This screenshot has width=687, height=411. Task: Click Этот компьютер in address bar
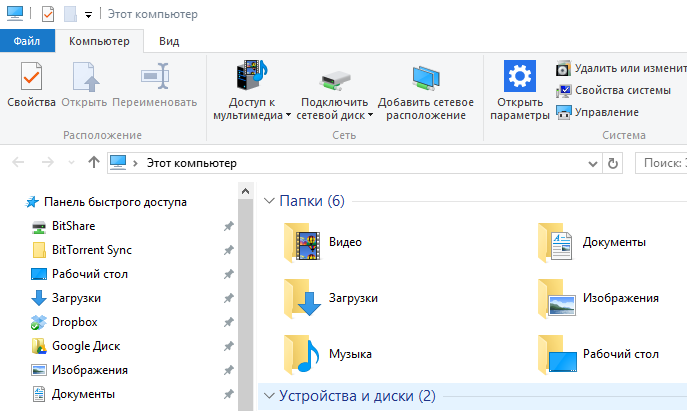click(x=191, y=163)
